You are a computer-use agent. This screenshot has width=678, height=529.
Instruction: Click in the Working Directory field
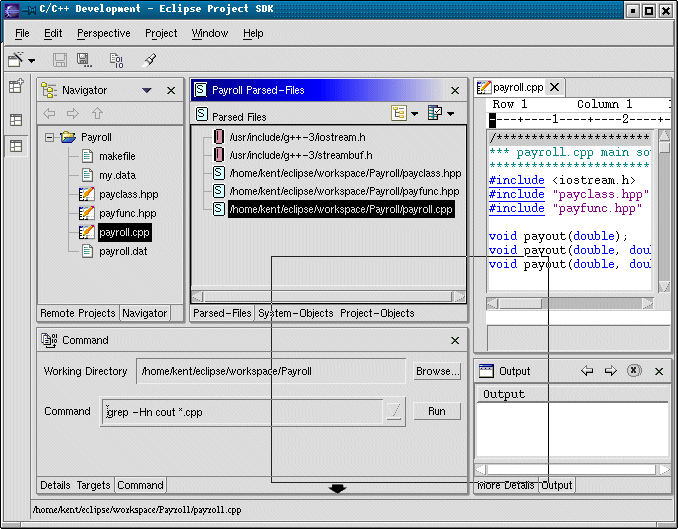pyautogui.click(x=270, y=371)
